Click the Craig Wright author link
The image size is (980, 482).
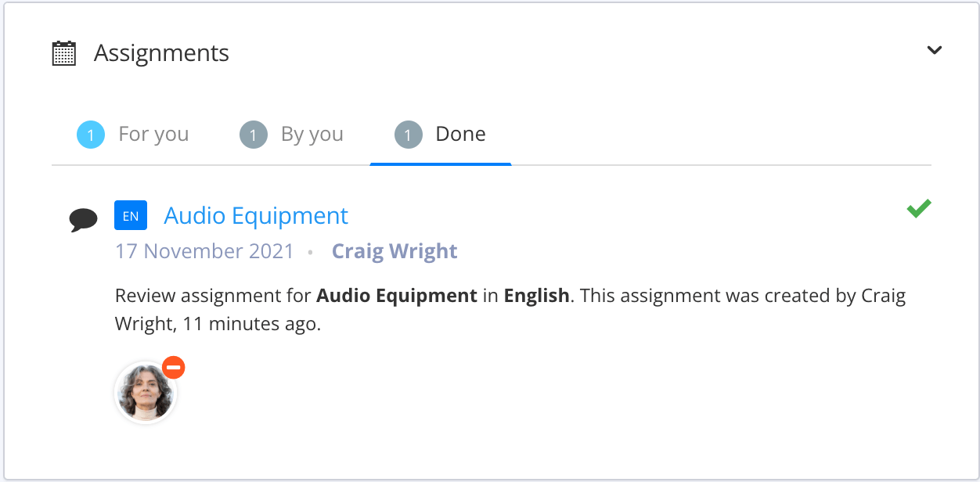point(395,251)
